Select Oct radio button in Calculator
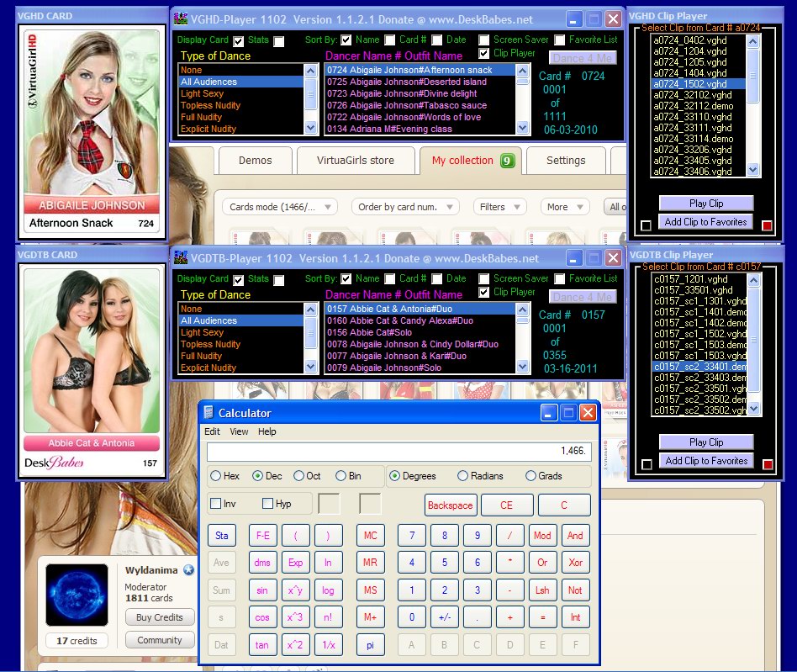 (299, 476)
